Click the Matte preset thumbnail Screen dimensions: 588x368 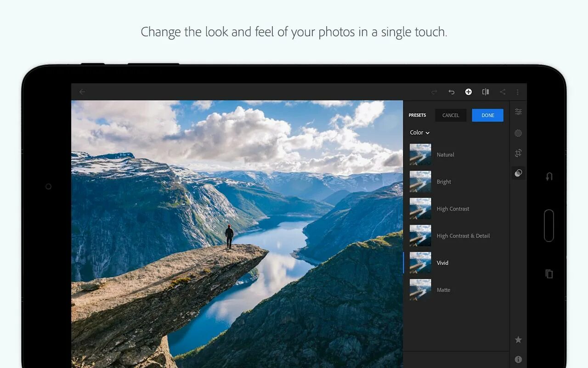420,290
